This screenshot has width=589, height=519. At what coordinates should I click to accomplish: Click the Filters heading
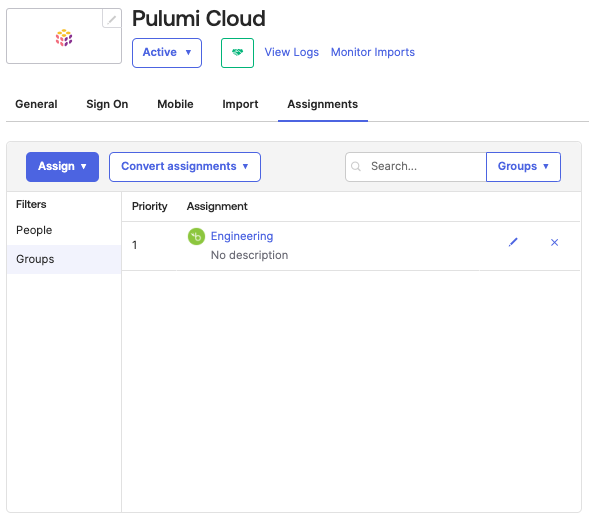click(x=31, y=204)
